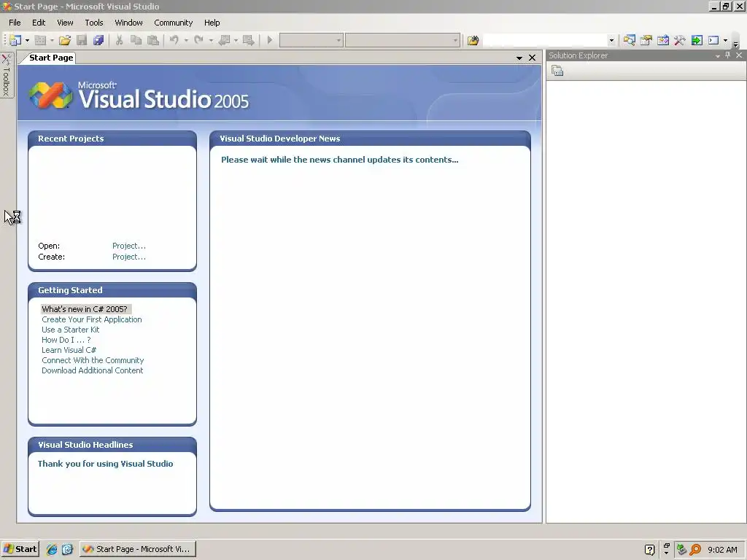Image resolution: width=747 pixels, height=560 pixels.
Task: Click the Solution Explorer toolbar icon
Action: (x=630, y=41)
